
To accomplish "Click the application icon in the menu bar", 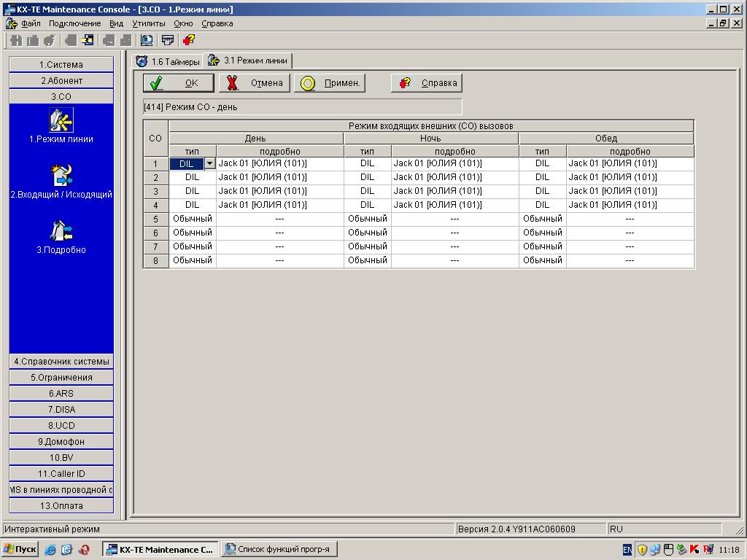I will (x=11, y=23).
